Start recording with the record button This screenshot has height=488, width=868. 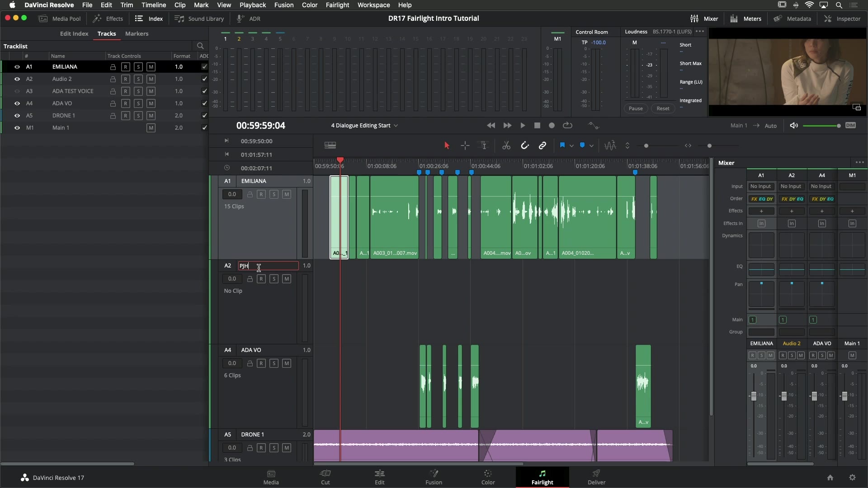tap(552, 126)
